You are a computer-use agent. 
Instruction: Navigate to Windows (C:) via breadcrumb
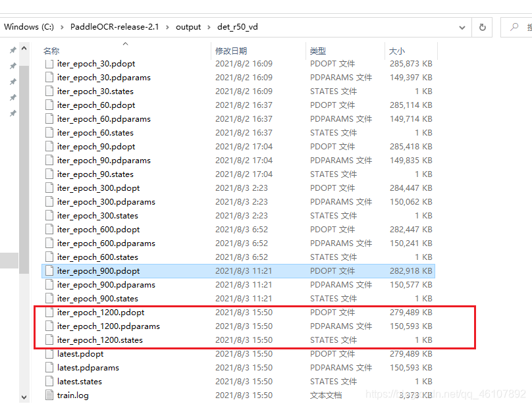coord(29,27)
